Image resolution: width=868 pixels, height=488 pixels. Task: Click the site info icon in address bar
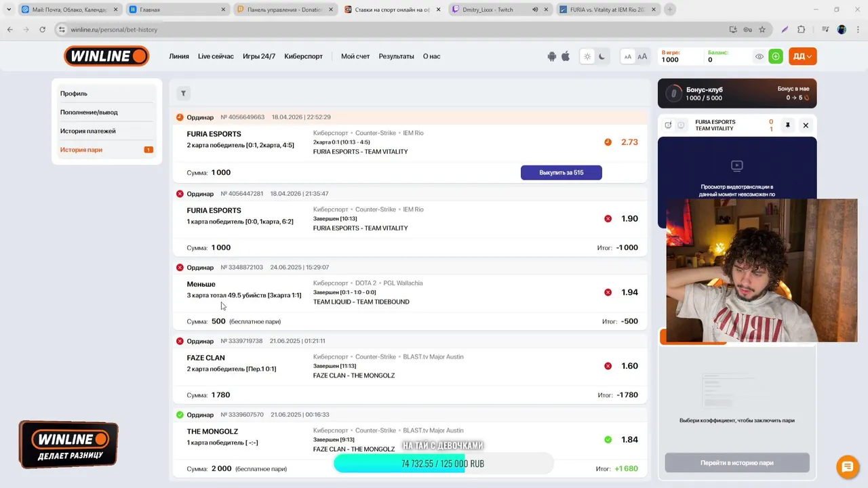click(x=62, y=30)
